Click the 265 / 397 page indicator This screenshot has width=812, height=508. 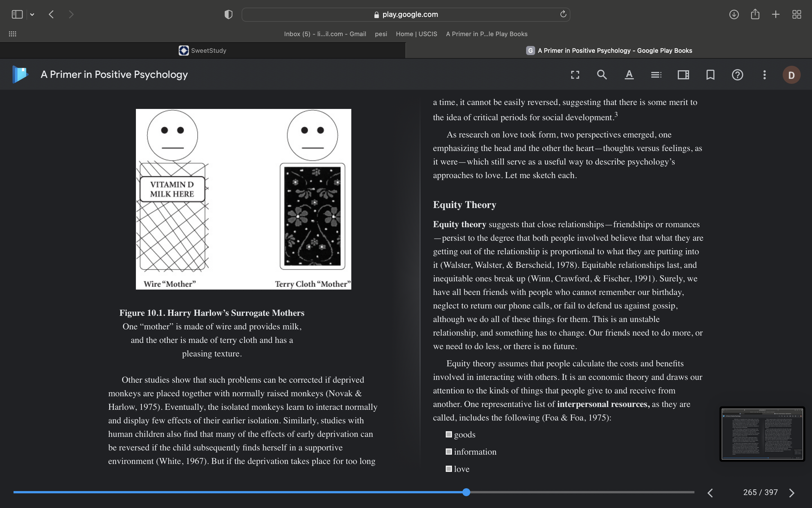click(x=760, y=492)
